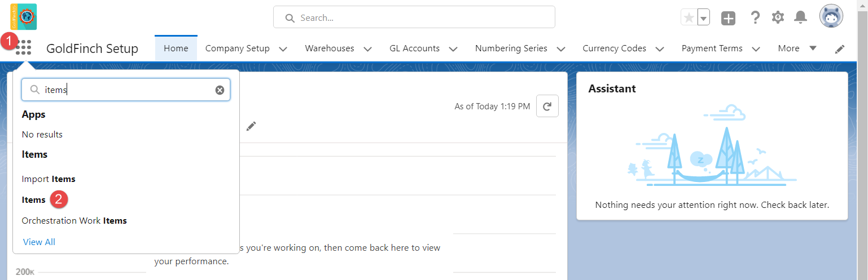Expand the Payment Terms chevron
The image size is (868, 280).
[756, 49]
